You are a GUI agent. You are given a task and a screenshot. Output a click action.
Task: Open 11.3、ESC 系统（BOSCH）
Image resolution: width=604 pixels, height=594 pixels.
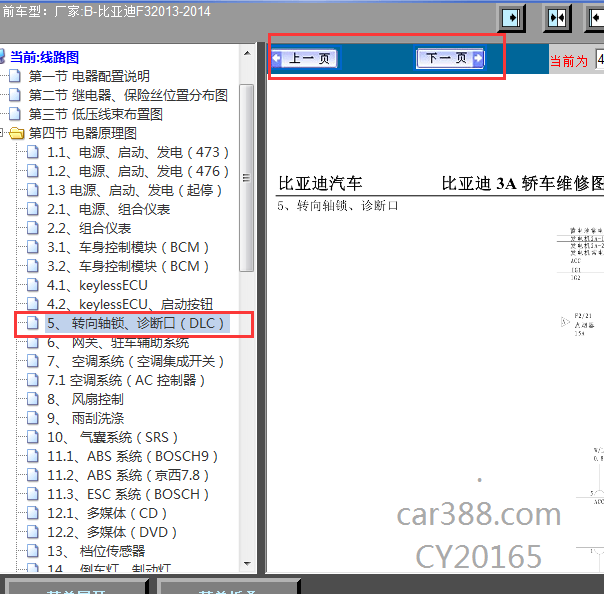128,494
